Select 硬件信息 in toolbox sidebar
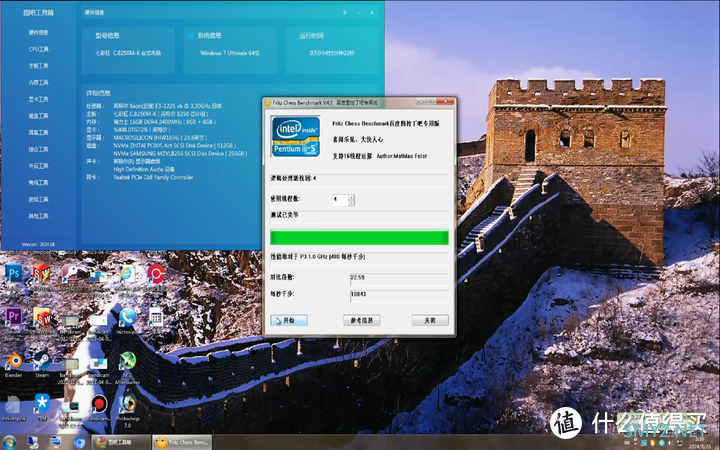Screen dimensions: 720x450 tap(39, 33)
